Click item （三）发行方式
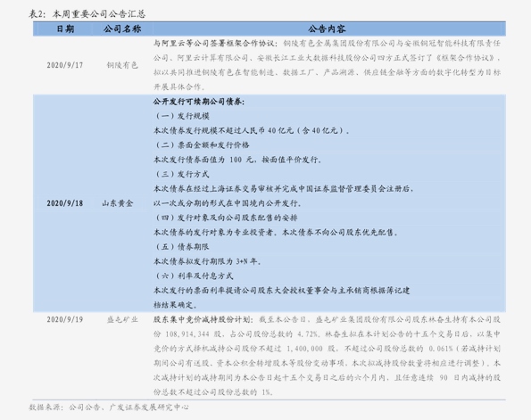 pos(182,174)
